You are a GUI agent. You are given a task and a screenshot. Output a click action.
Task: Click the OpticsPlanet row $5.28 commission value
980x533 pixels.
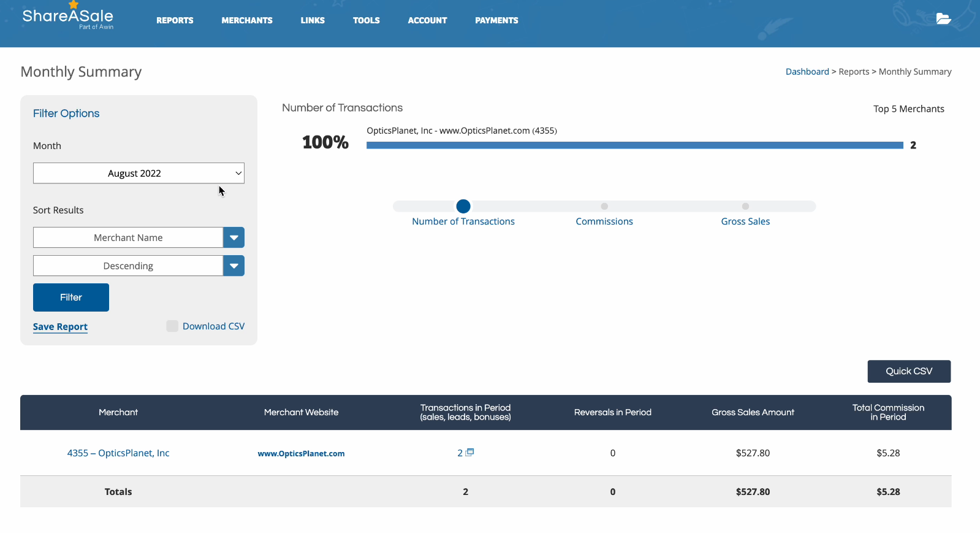(888, 453)
